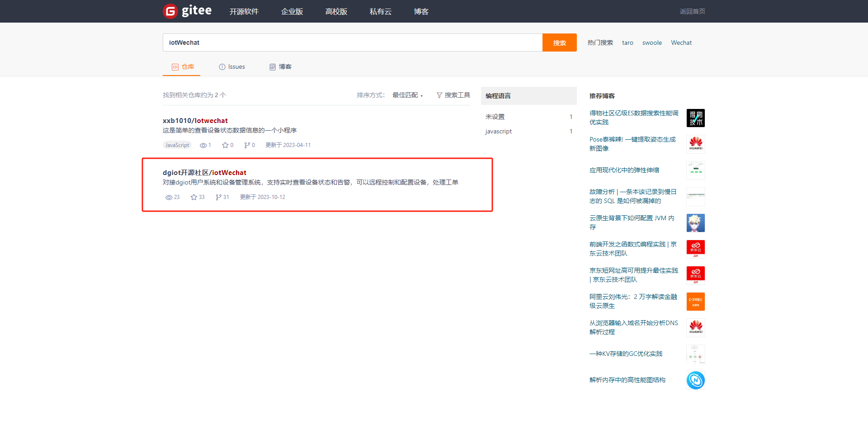Click thumbnail beside 故障分析 blog

[x=696, y=197]
